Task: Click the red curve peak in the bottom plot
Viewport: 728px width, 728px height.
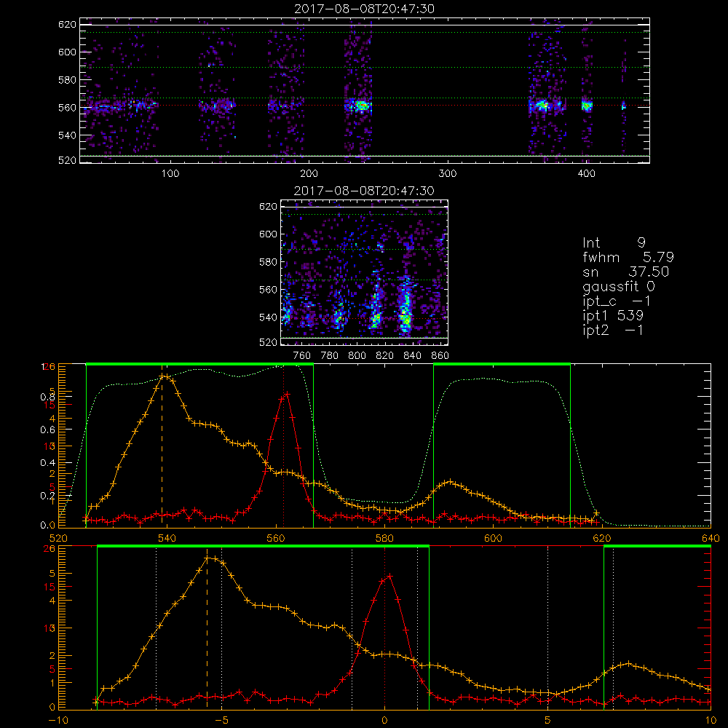Action: click(x=390, y=576)
